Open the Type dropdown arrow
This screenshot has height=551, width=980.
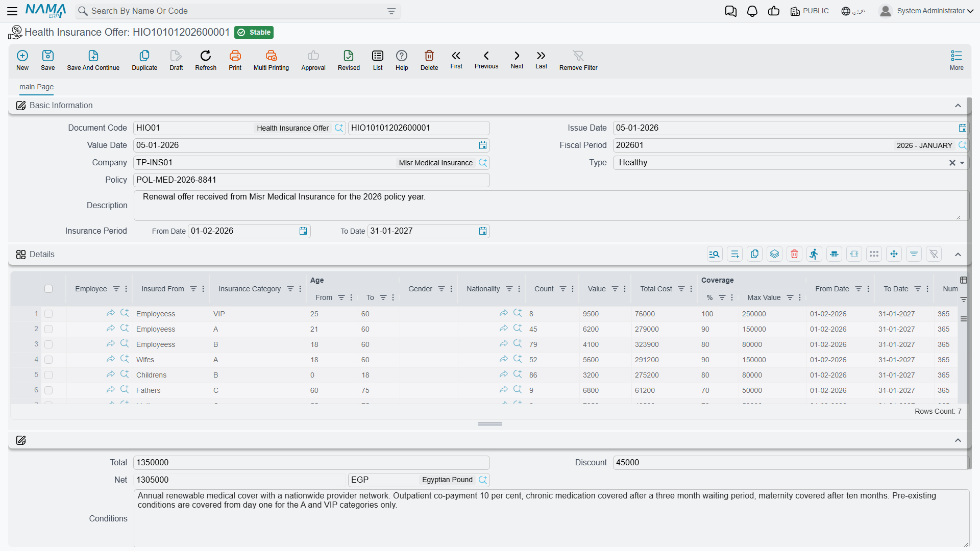962,163
